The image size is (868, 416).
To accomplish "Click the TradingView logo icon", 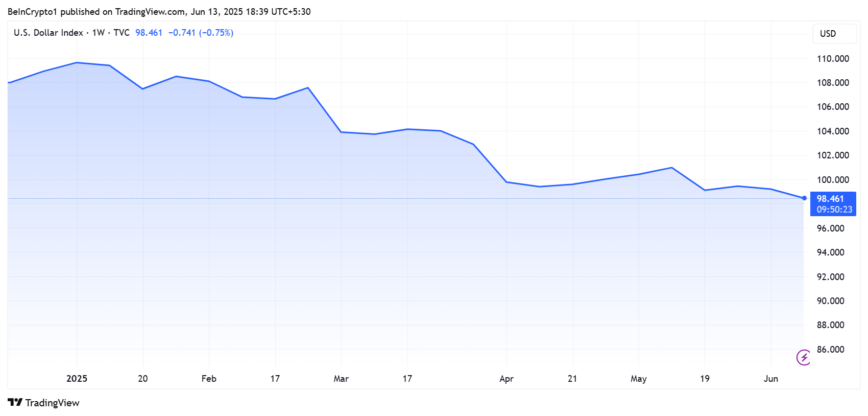I will (15, 402).
